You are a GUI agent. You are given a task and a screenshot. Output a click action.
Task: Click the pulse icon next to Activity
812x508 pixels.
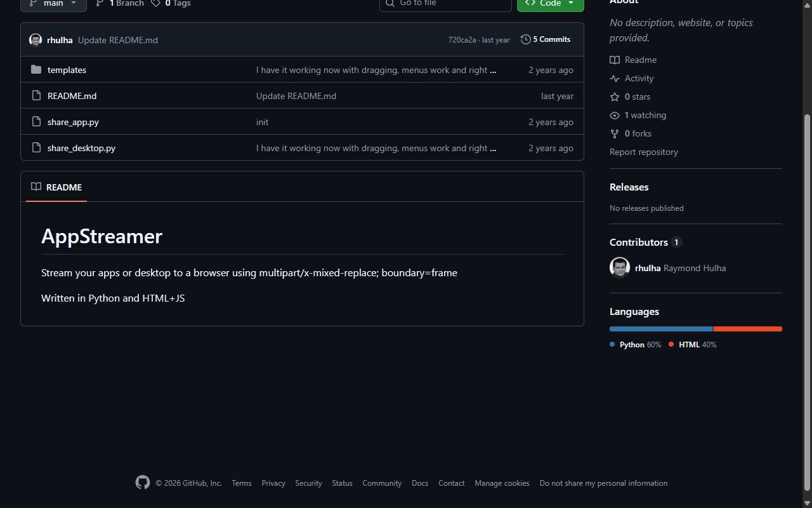click(x=615, y=78)
